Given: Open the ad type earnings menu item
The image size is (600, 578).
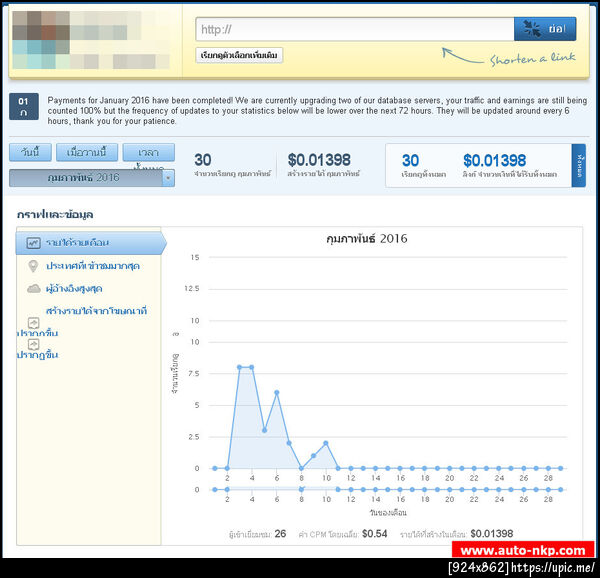Looking at the screenshot, I should (x=96, y=311).
